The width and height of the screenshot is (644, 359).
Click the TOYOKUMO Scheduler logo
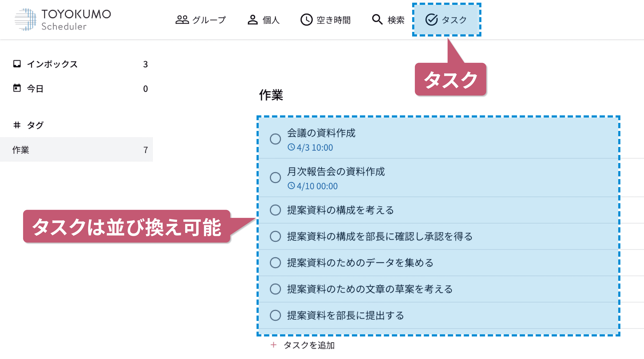coord(63,20)
